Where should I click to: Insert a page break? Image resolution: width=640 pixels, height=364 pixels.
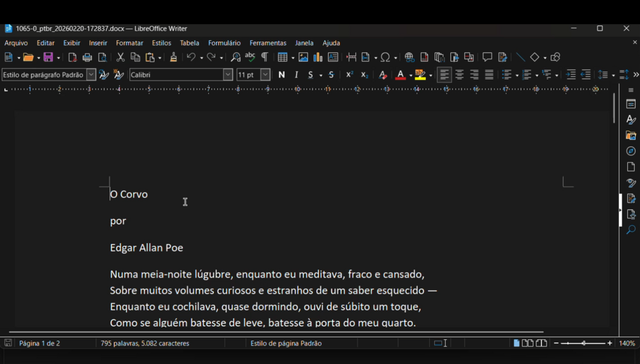click(351, 57)
